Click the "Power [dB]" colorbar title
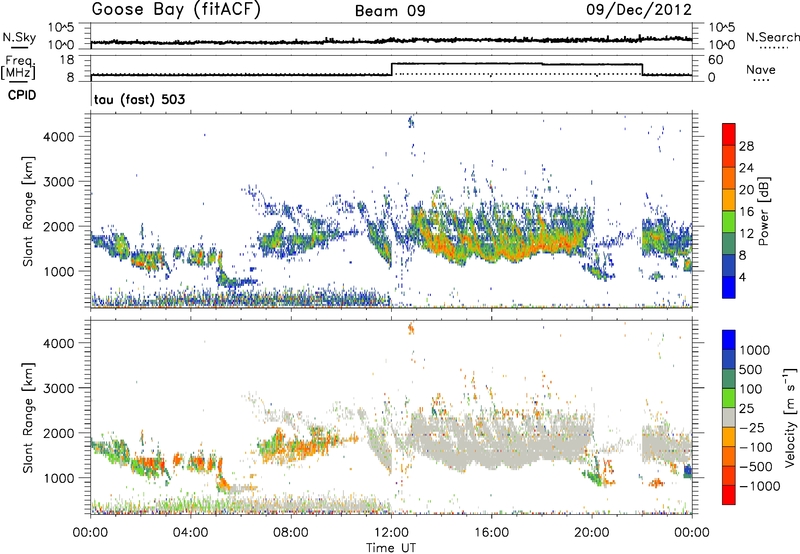800x554 pixels. [764, 211]
